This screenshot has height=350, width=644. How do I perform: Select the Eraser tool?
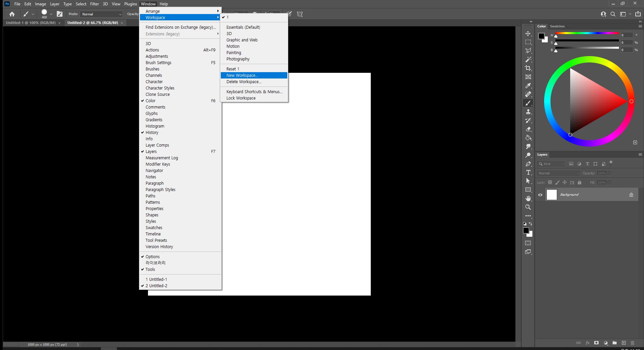528,129
